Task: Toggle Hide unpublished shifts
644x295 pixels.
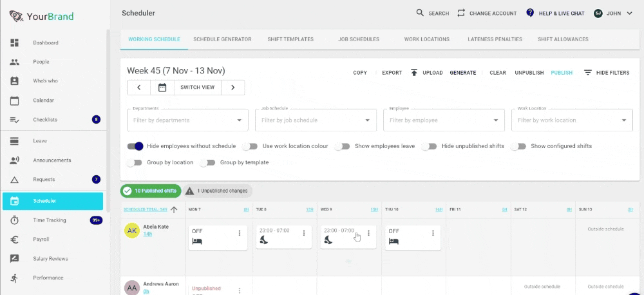Action: (x=429, y=146)
